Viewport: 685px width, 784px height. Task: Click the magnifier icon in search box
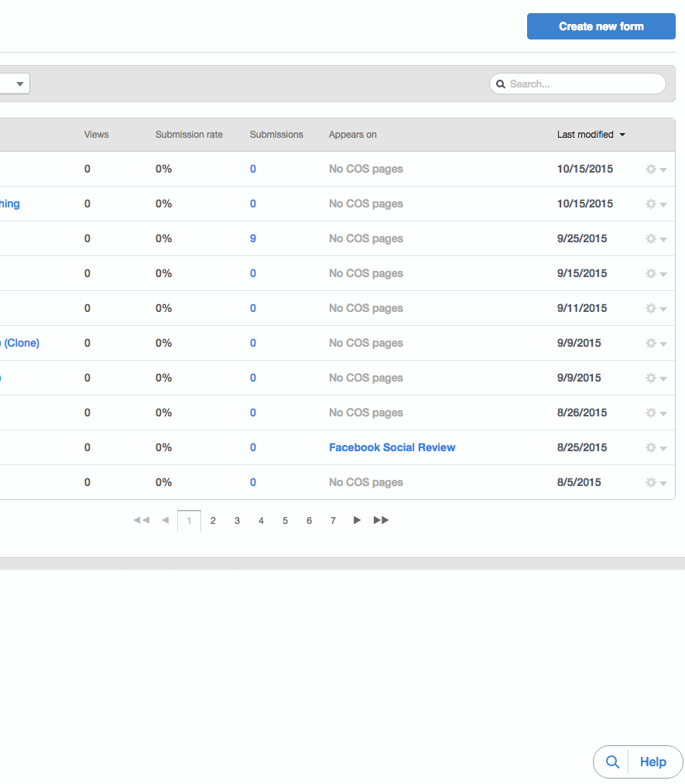[x=501, y=84]
